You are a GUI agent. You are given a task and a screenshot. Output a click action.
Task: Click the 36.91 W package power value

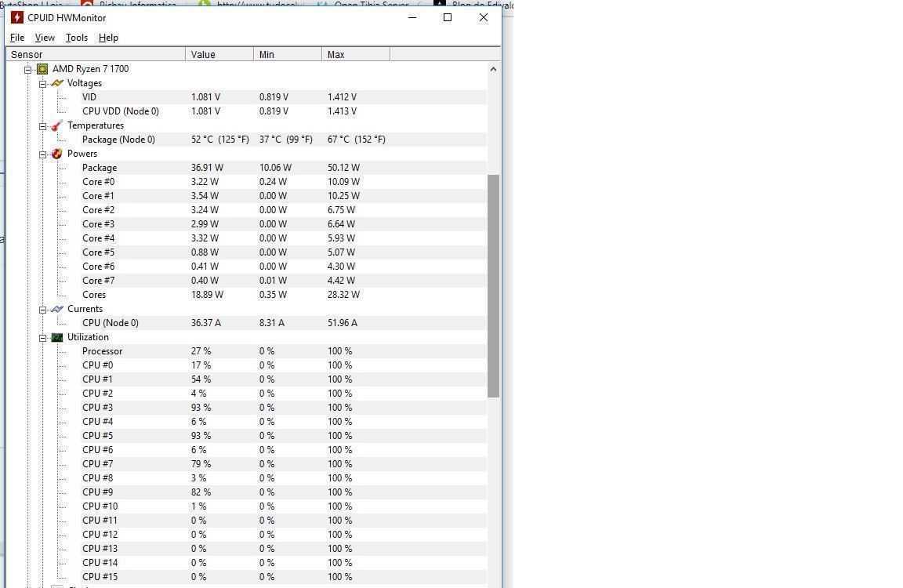click(207, 168)
